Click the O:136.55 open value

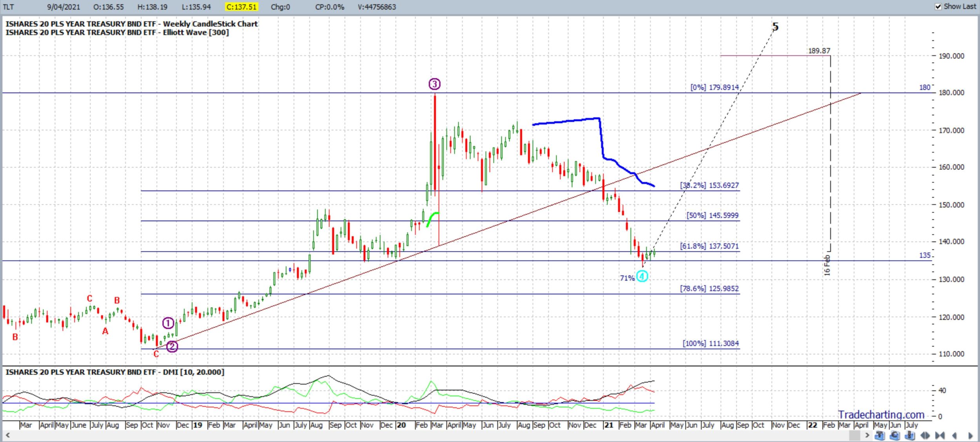pos(109,7)
